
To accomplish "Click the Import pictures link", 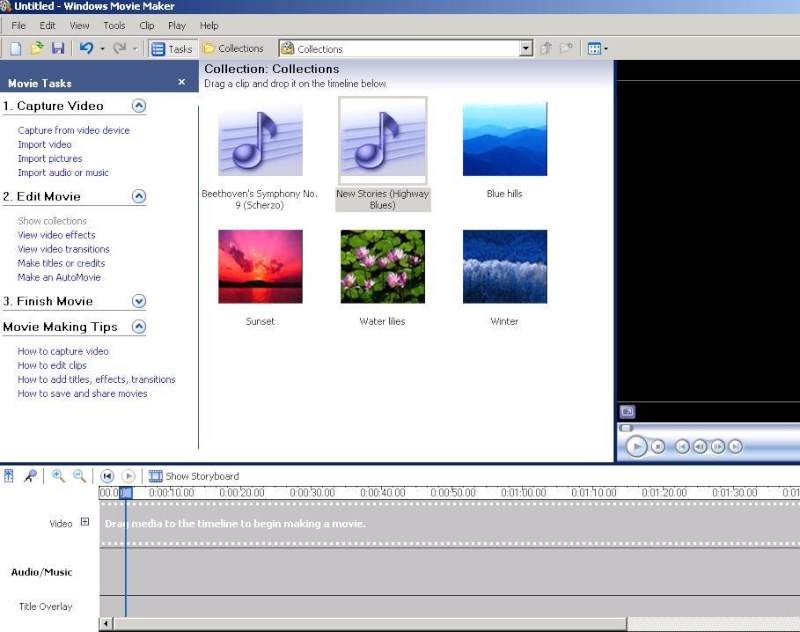I will (49, 159).
